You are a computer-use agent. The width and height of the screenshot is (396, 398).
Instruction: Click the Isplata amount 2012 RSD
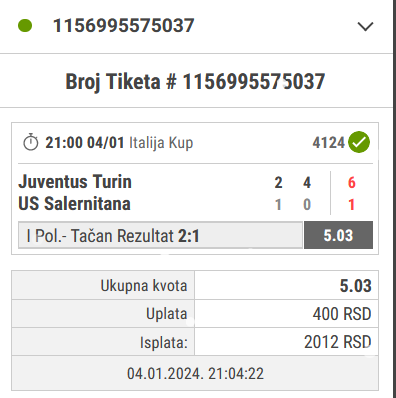tap(338, 342)
